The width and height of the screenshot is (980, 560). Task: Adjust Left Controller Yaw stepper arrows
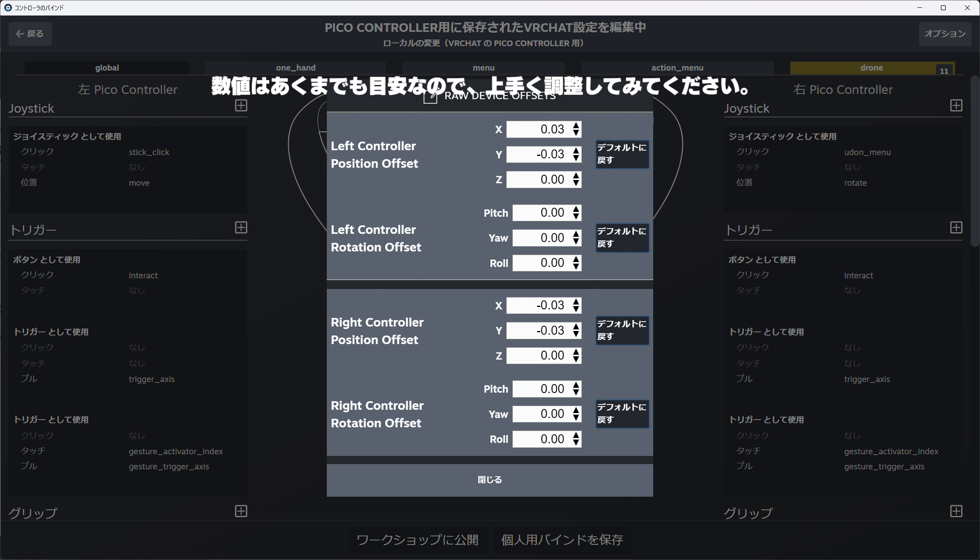pos(576,238)
